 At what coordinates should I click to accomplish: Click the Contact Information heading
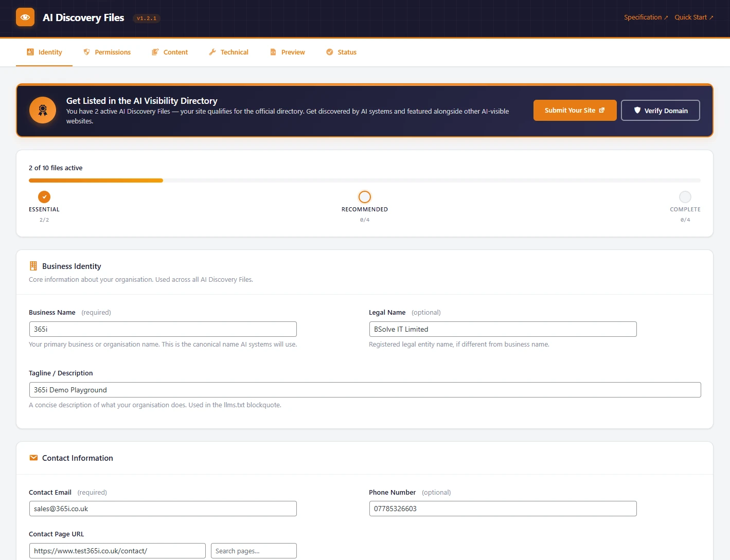(x=78, y=458)
